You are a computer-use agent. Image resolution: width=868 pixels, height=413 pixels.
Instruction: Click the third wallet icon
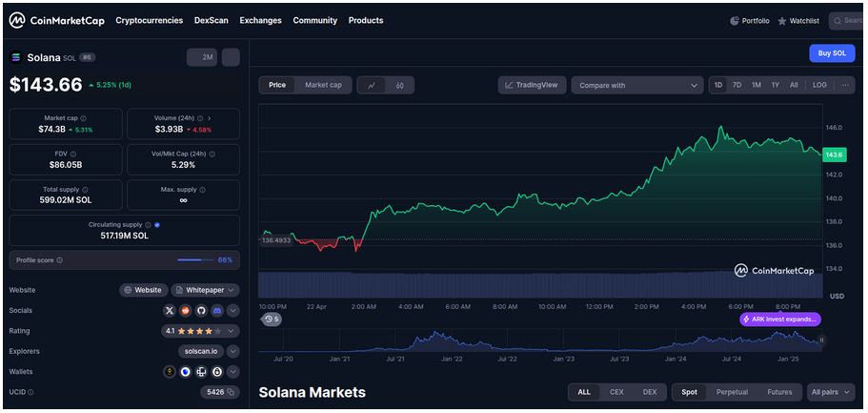tap(201, 372)
